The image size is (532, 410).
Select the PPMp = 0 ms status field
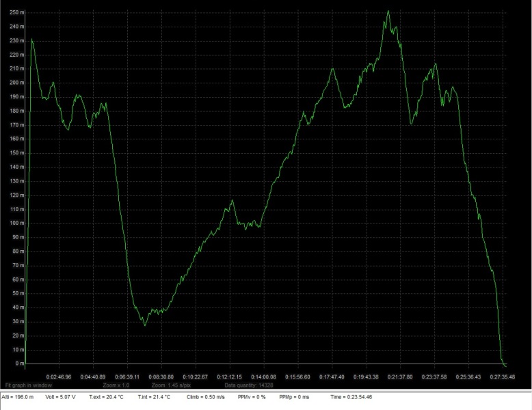point(295,396)
